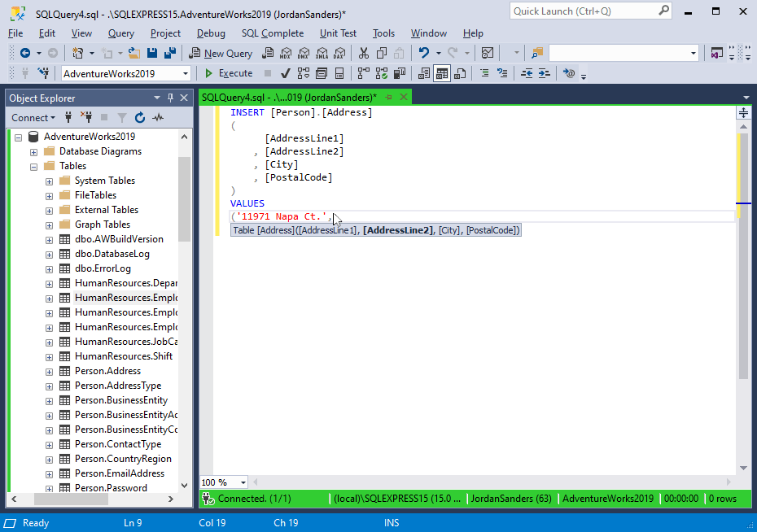This screenshot has height=532, width=757.
Task: Open the File menu
Action: [x=15, y=33]
